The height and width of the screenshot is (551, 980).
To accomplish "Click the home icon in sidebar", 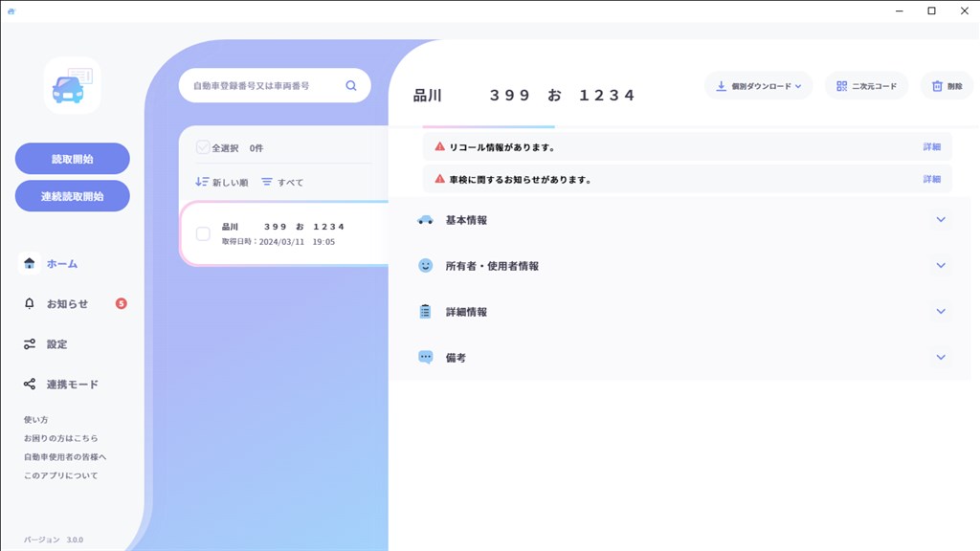I will click(x=30, y=264).
